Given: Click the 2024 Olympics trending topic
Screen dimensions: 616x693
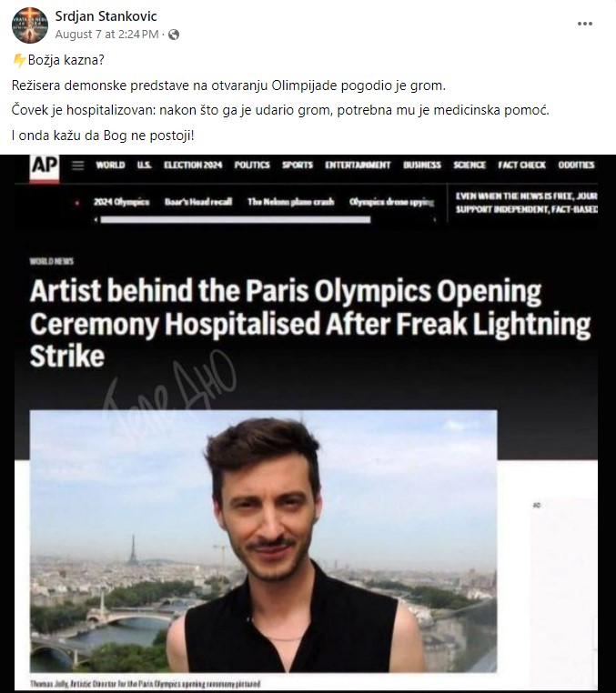Looking at the screenshot, I should [122, 202].
